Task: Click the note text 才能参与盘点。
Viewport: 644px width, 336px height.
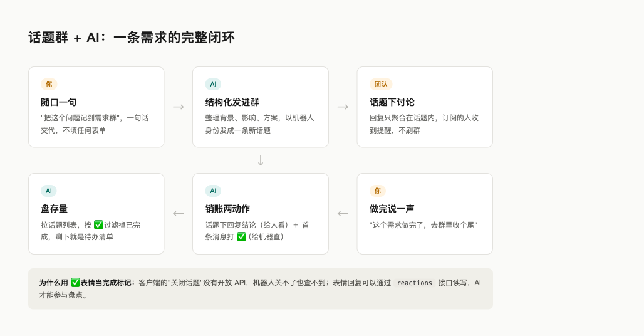Action: point(63,295)
